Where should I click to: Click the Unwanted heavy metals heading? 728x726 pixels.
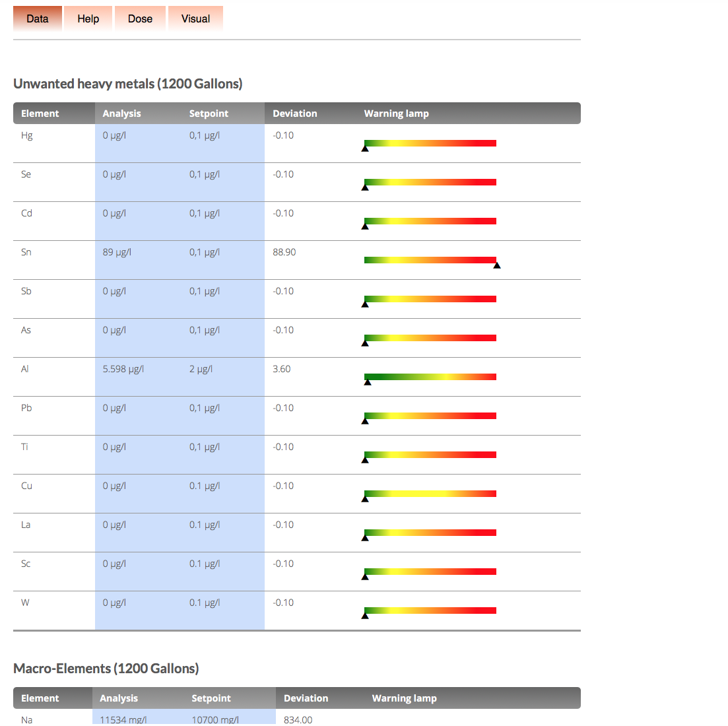127,84
